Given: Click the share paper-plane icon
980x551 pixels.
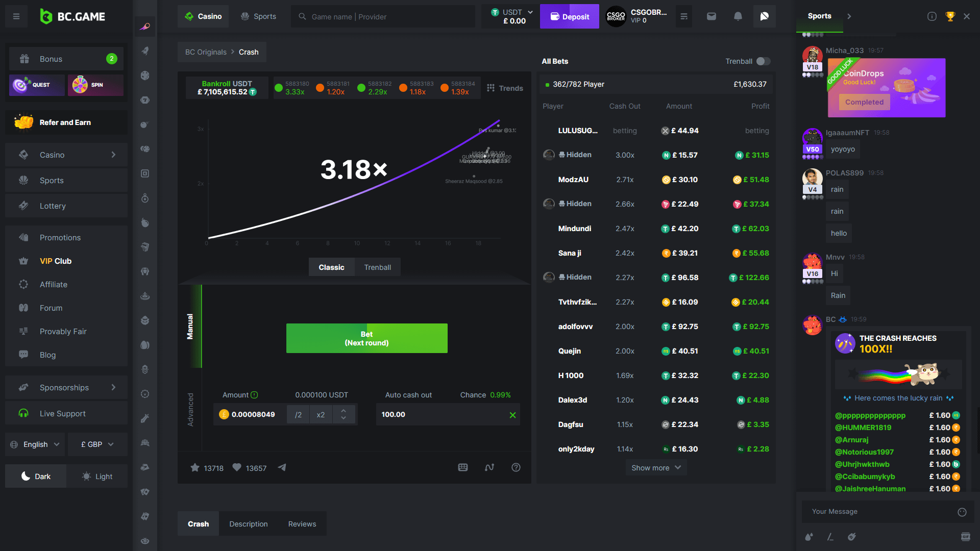Looking at the screenshot, I should pos(282,468).
